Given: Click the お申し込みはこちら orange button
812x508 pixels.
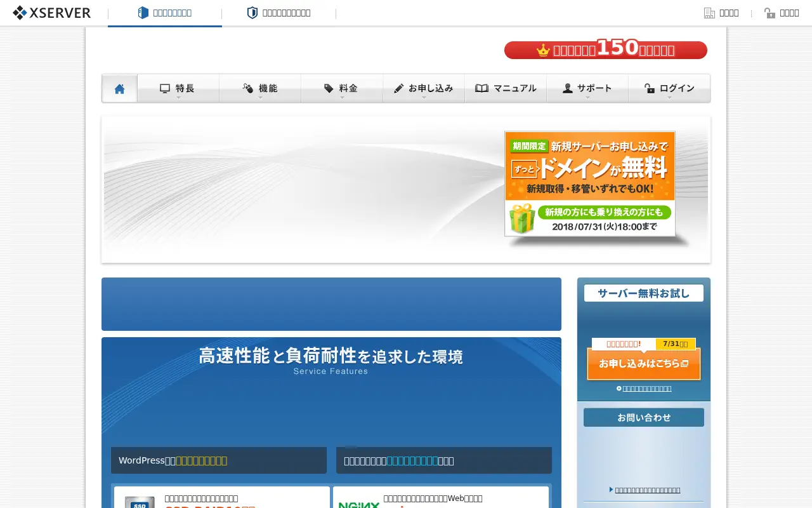Looking at the screenshot, I should (644, 364).
